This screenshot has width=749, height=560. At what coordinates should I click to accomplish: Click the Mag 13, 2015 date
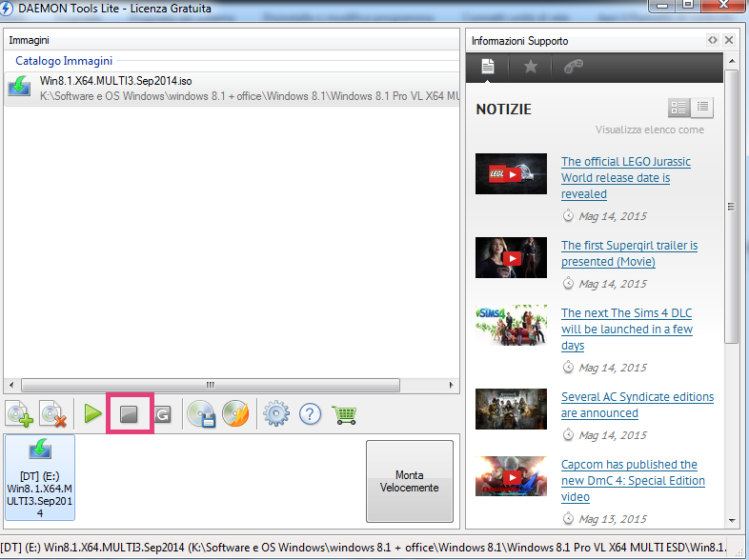[x=613, y=519]
